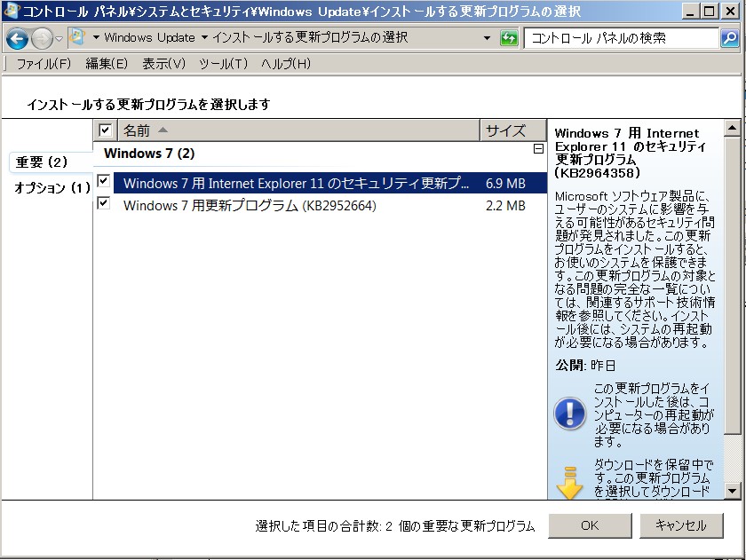This screenshot has height=560, width=746.
Task: Close the Windows Update window
Action: (730, 11)
